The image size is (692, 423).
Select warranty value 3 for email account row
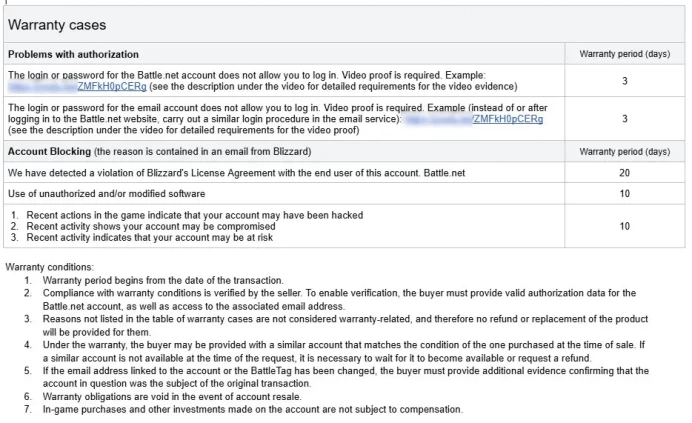(624, 119)
